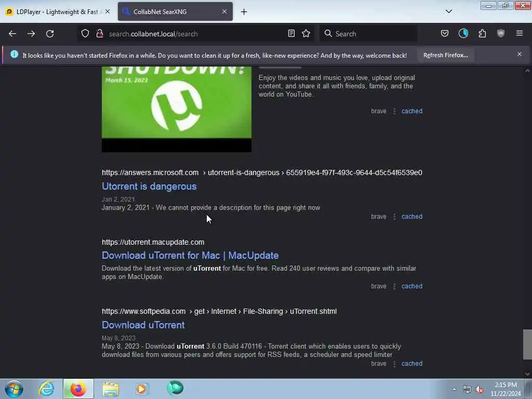Open the blue circular account toolbar icon
Image resolution: width=532 pixels, height=399 pixels.
click(463, 33)
